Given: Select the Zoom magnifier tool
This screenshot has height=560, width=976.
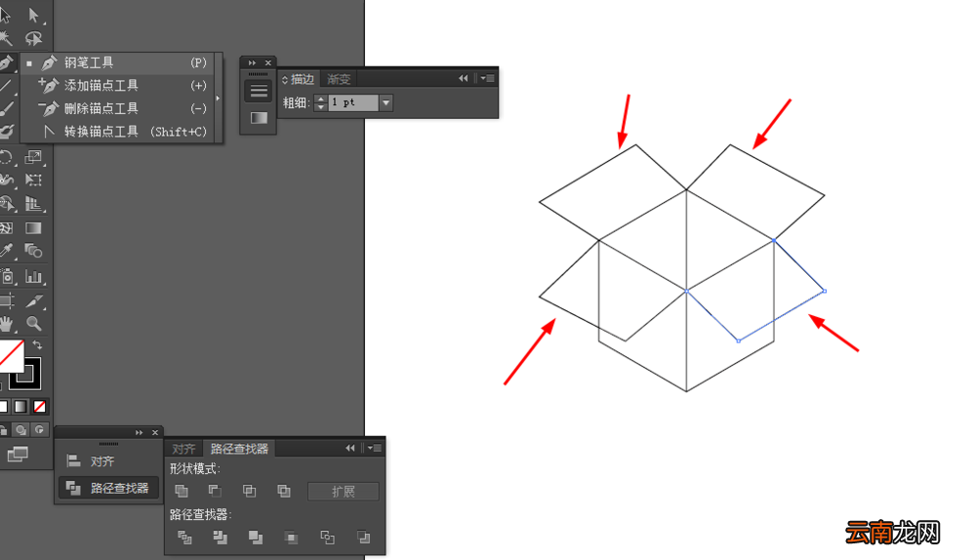Looking at the screenshot, I should (33, 324).
